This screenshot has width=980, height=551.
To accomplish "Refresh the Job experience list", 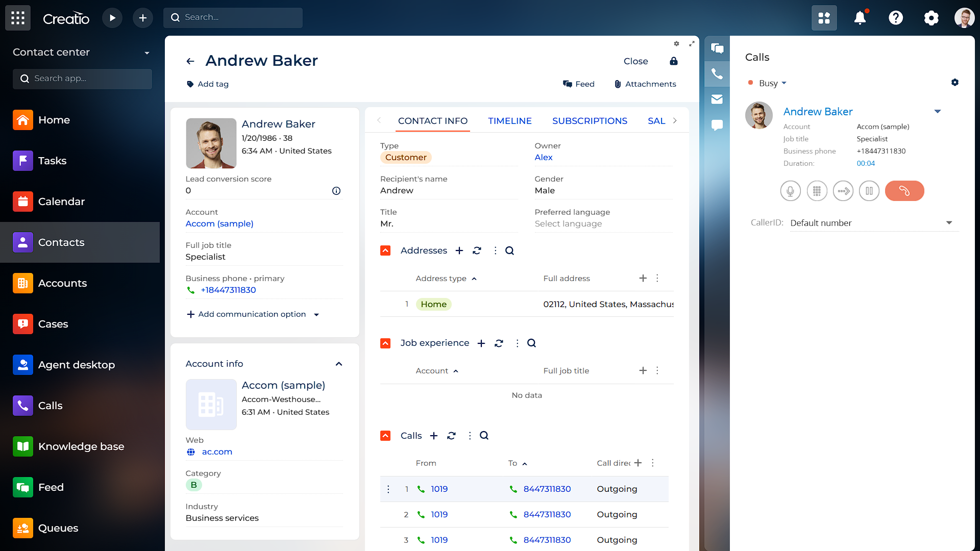I will [x=499, y=343].
